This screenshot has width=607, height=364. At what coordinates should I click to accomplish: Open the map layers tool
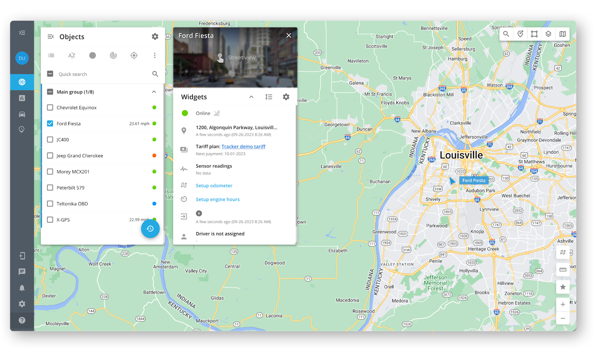point(548,34)
